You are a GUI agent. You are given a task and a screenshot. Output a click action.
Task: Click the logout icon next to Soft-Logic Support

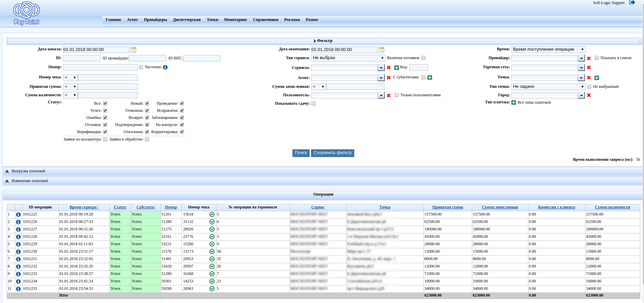click(x=632, y=3)
